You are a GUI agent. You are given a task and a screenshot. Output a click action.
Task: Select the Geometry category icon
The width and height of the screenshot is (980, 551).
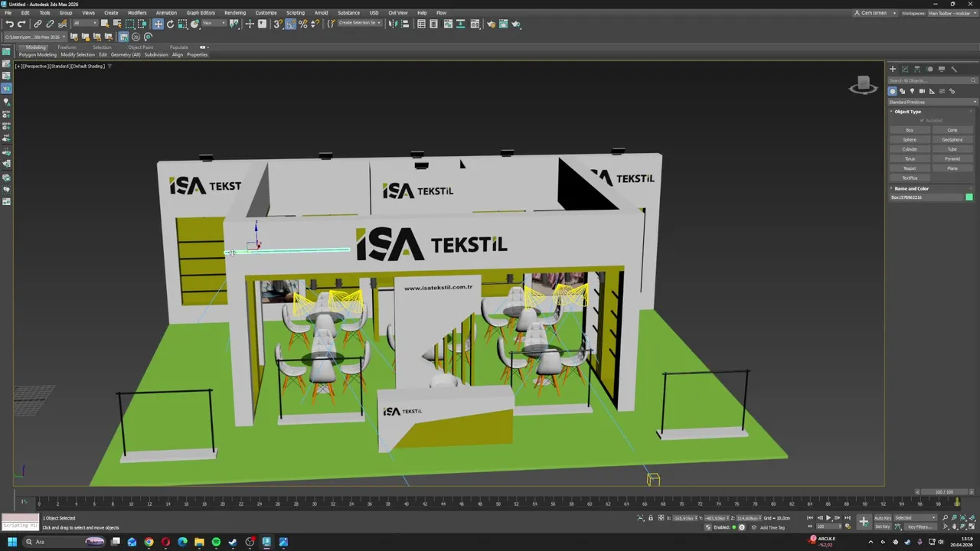892,91
